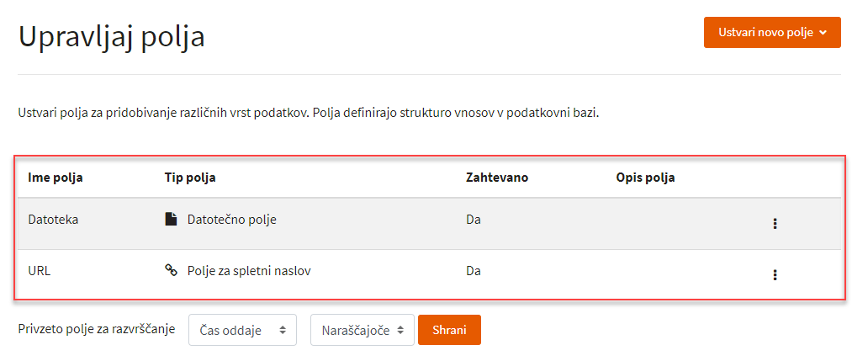This screenshot has height=361, width=868.
Task: Select the Datoteka field name
Action: tap(53, 220)
